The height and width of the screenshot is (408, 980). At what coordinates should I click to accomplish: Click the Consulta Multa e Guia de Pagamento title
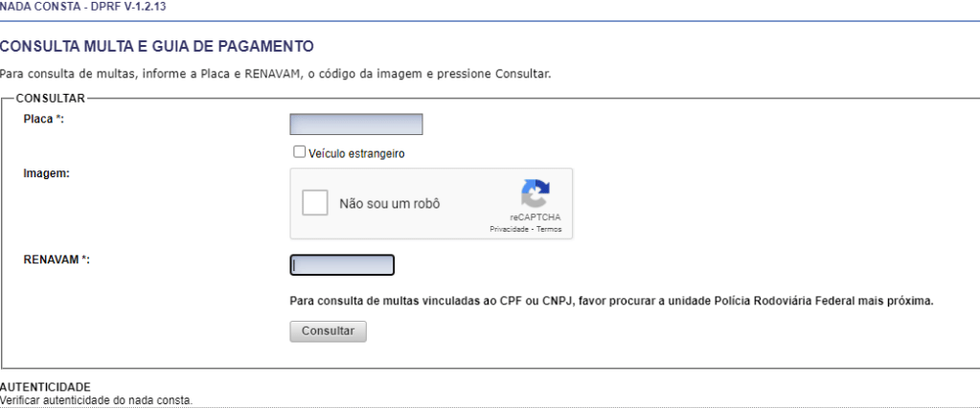[x=157, y=46]
